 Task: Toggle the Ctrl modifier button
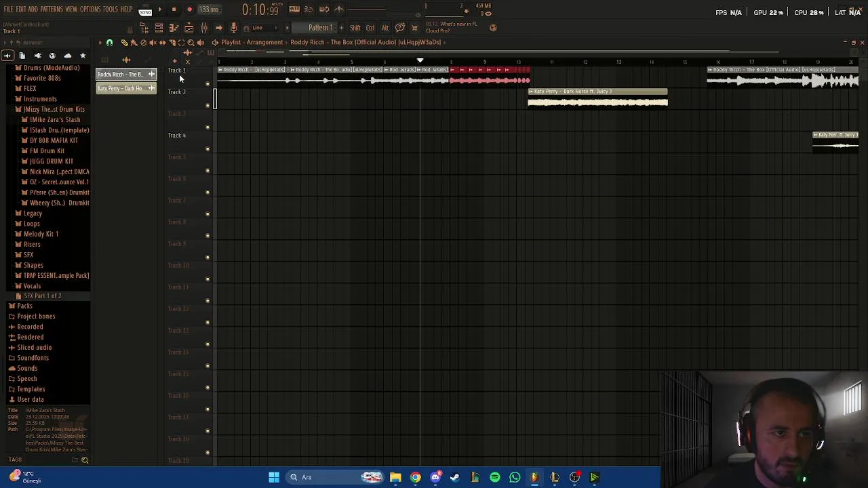(370, 28)
